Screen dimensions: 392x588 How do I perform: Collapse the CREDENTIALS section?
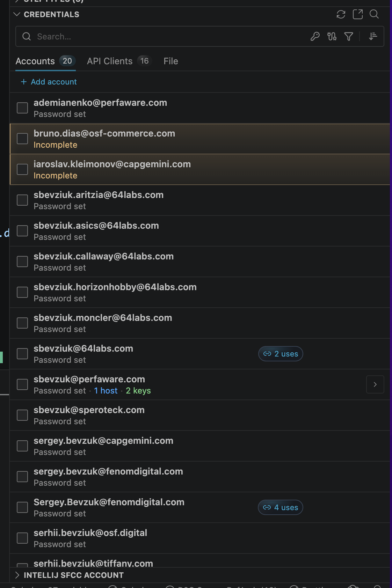pos(16,14)
